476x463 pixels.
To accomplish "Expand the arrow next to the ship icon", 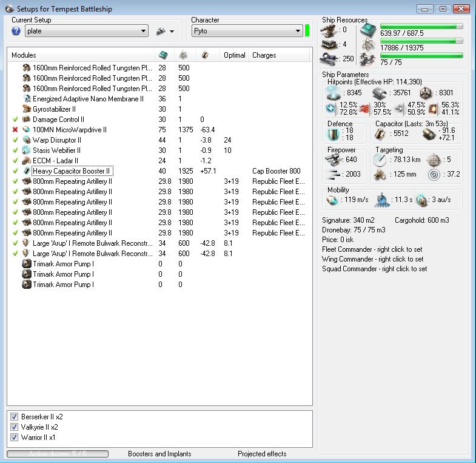I will point(172,32).
